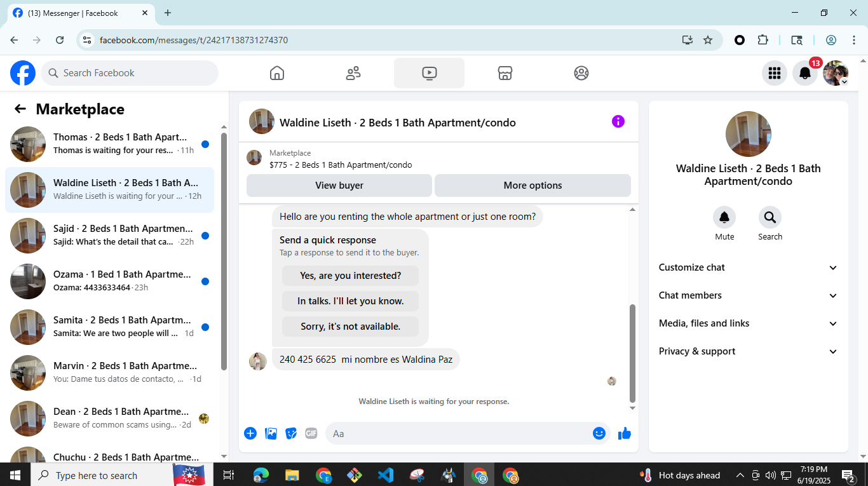Click the large listing thumbnail in right panel
868x486 pixels.
749,134
